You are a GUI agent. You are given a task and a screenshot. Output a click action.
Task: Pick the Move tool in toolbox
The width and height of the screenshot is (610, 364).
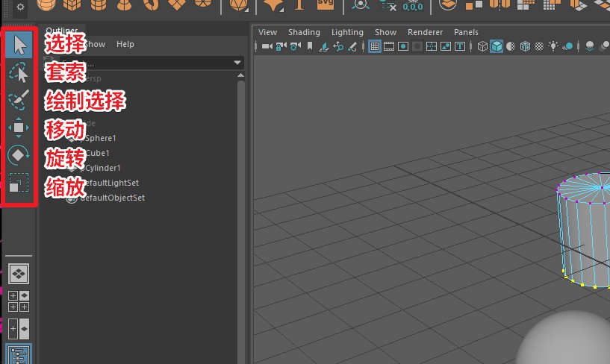click(x=19, y=128)
